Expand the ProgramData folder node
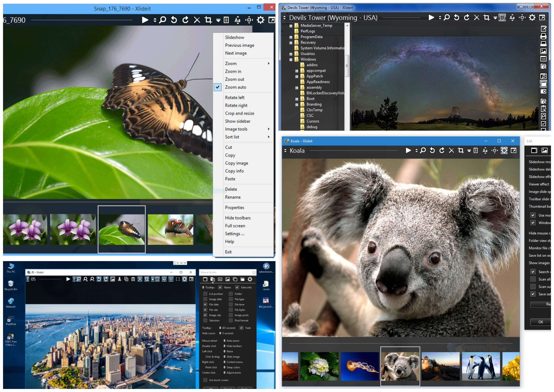This screenshot has height=392, width=554. click(291, 37)
